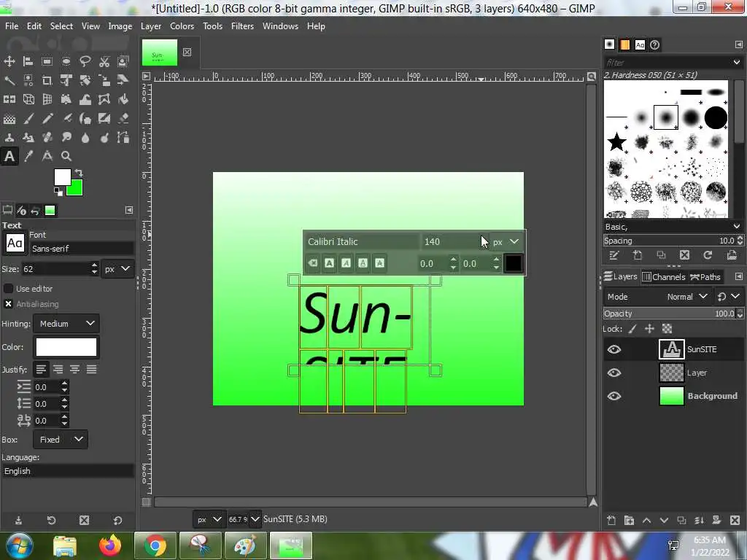Select the Move tool

(9, 61)
